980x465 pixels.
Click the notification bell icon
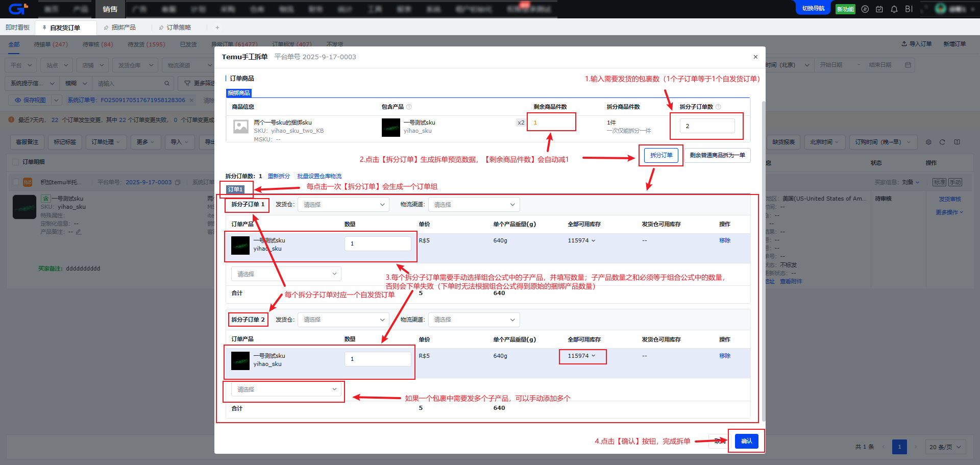tap(894, 9)
